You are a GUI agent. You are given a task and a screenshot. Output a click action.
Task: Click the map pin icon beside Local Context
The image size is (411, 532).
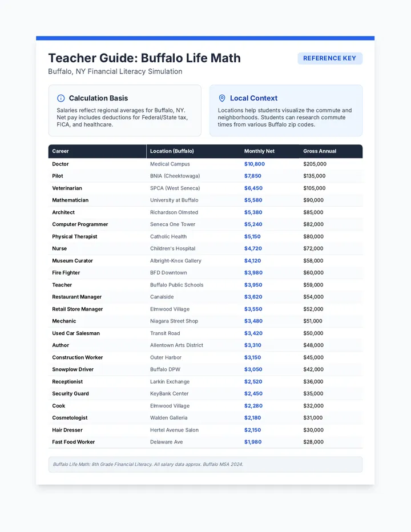tap(222, 98)
